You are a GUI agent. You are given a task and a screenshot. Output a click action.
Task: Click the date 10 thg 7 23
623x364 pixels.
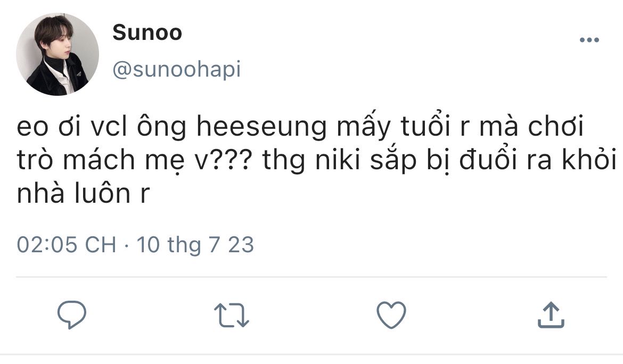point(195,244)
